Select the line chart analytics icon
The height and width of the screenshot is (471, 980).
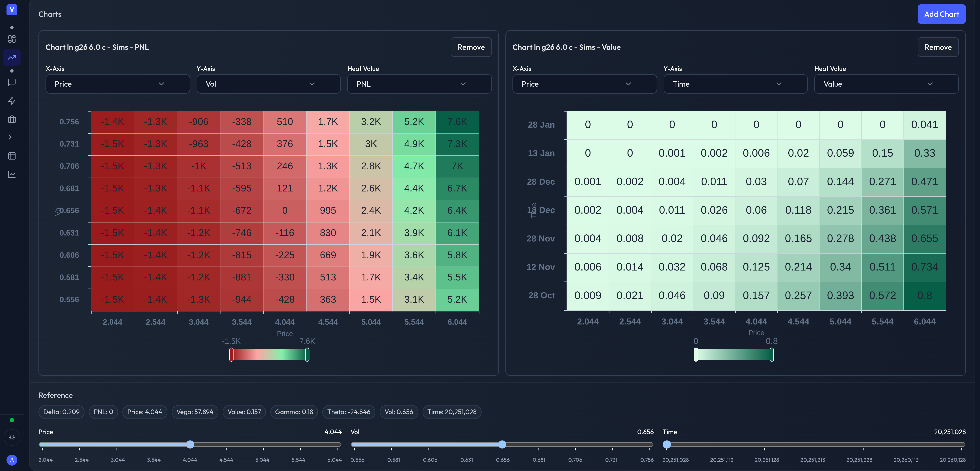click(x=12, y=174)
